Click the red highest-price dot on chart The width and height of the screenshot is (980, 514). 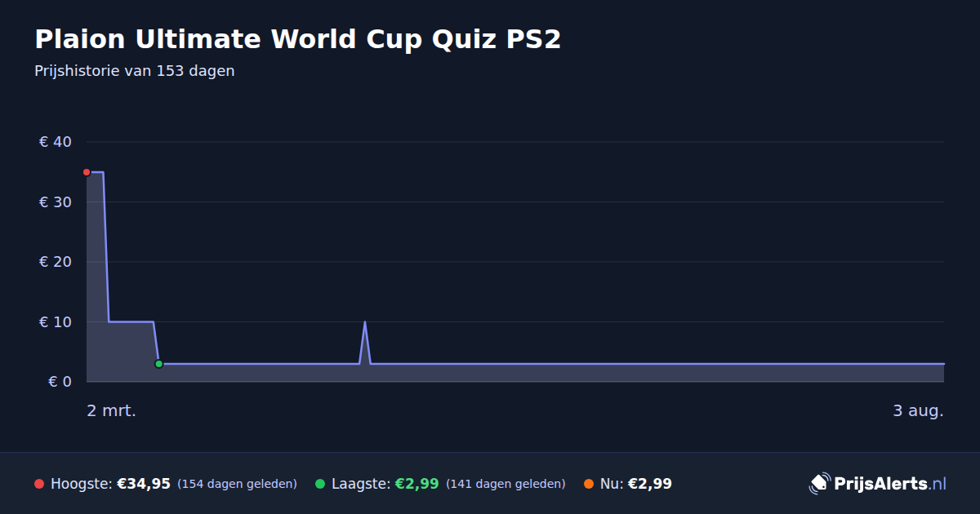87,172
